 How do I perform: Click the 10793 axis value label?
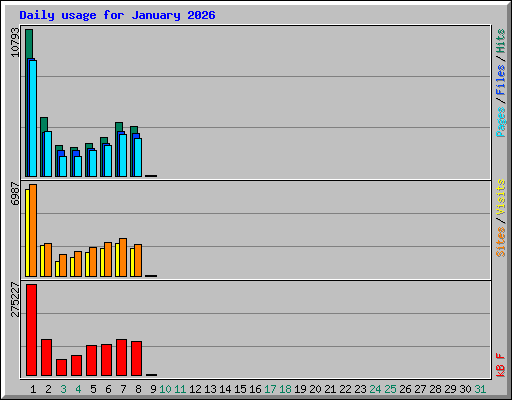point(15,42)
